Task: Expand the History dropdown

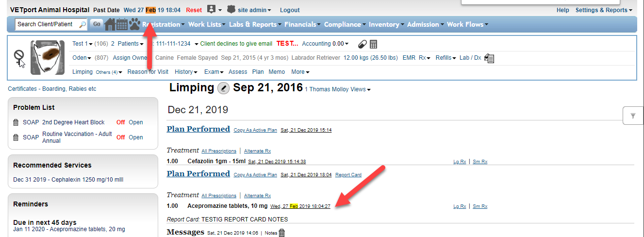Action: [186, 72]
